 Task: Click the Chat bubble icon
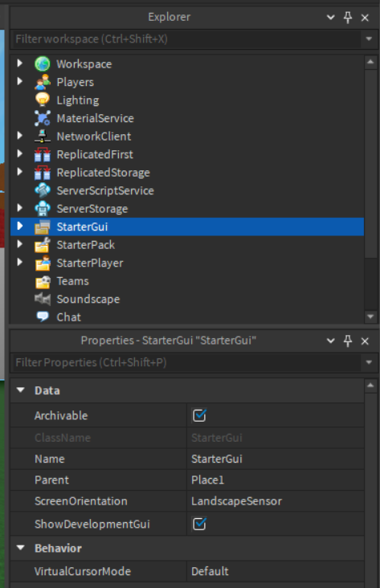point(43,316)
